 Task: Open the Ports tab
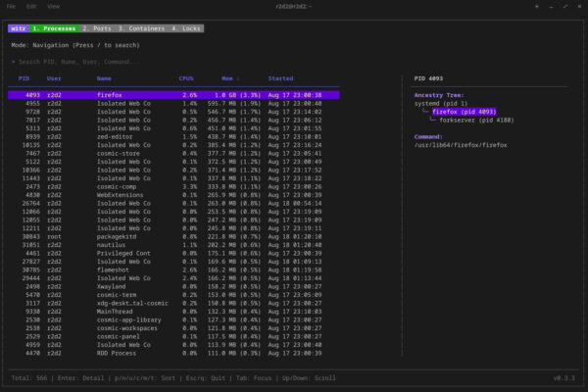coord(97,28)
